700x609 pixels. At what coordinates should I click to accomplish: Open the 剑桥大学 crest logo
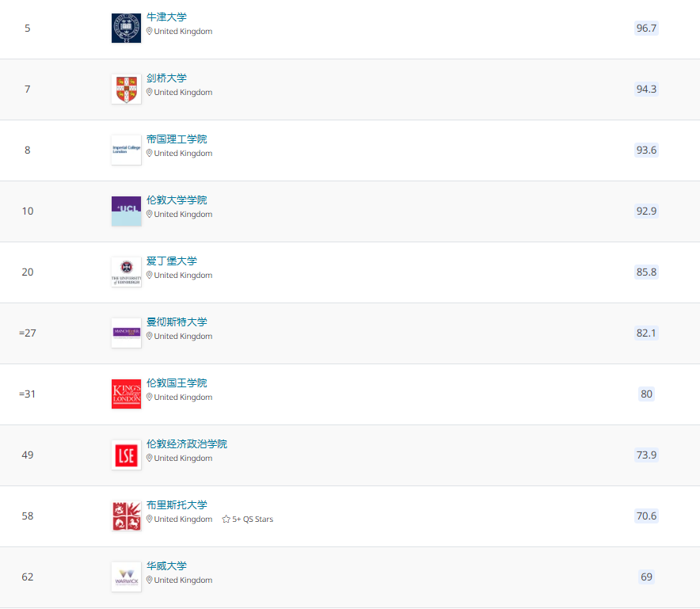127,89
